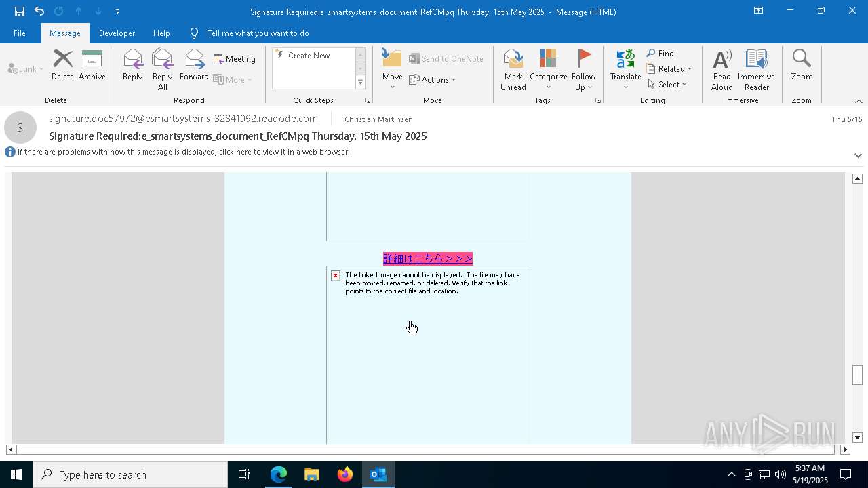Viewport: 868px width, 488px height.
Task: Reply with a Meeting
Action: tap(235, 59)
